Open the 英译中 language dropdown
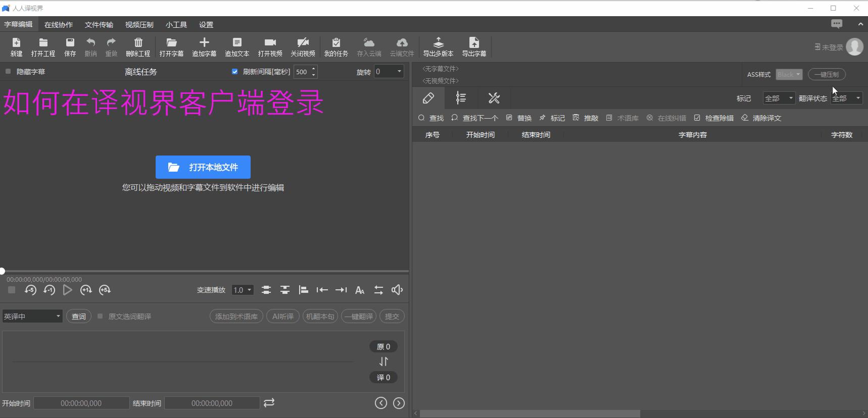Viewport: 868px width, 418px height. (32, 317)
